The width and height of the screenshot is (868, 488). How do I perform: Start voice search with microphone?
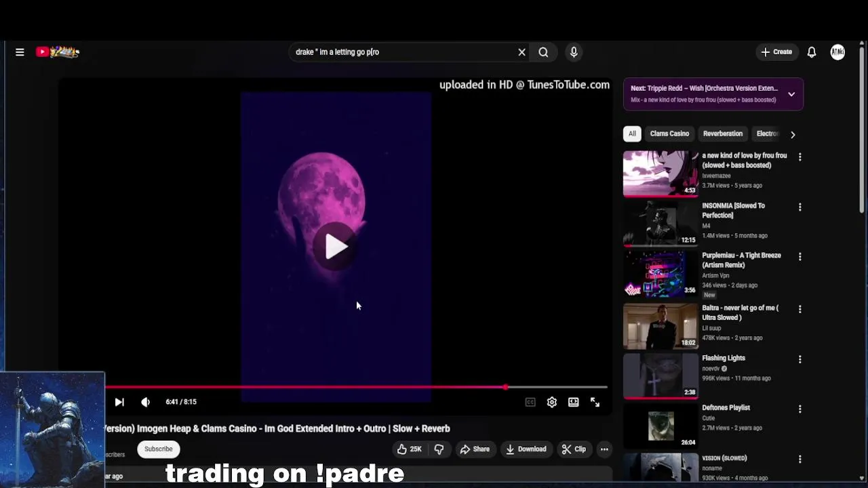click(x=574, y=52)
